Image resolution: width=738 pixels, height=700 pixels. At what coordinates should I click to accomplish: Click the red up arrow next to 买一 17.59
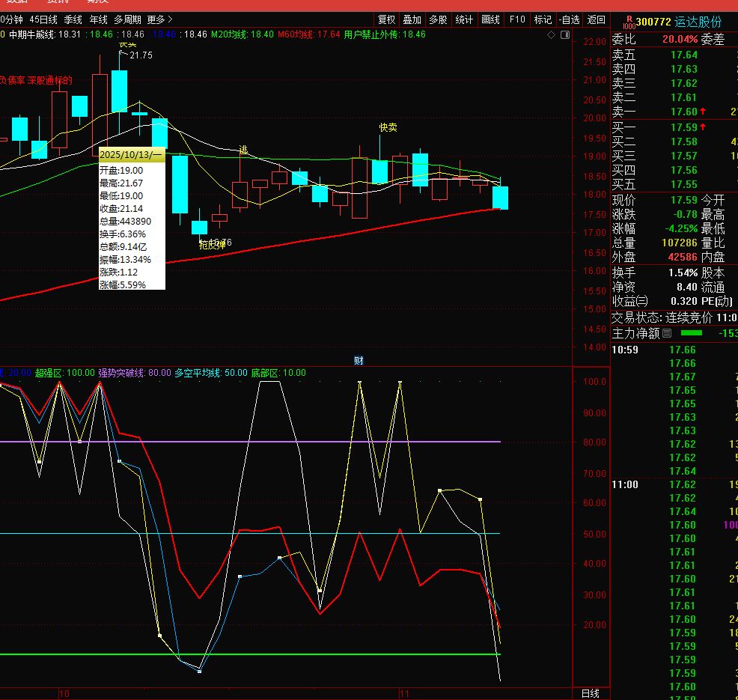pyautogui.click(x=703, y=127)
